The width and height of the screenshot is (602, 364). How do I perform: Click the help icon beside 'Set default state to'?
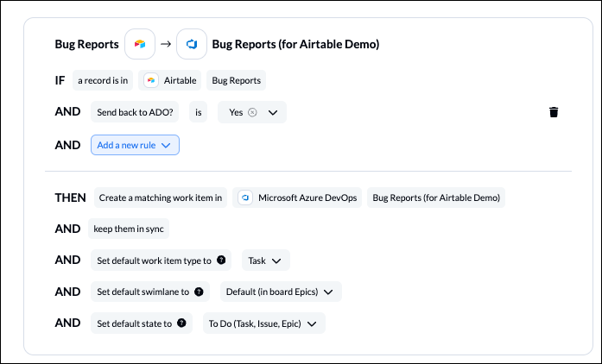pos(181,323)
